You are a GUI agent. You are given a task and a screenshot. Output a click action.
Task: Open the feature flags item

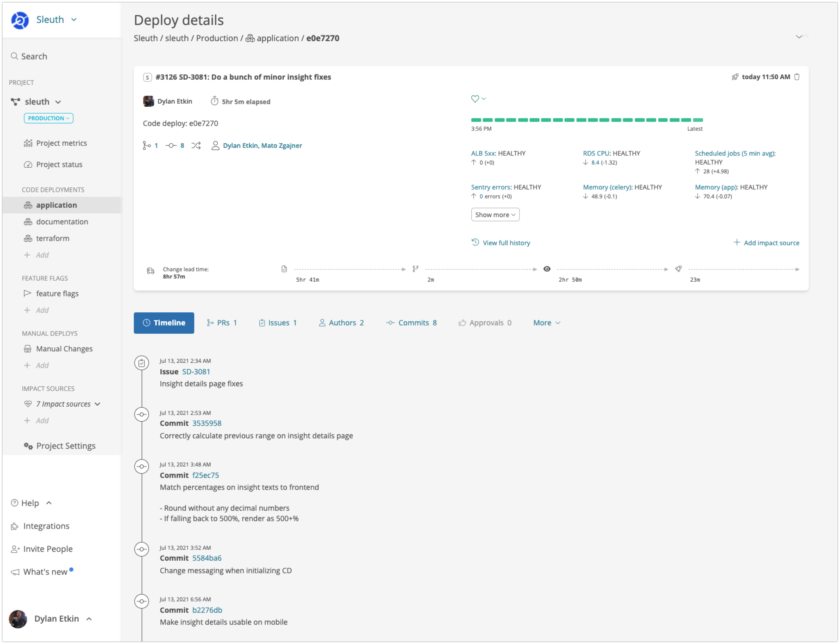51,294
